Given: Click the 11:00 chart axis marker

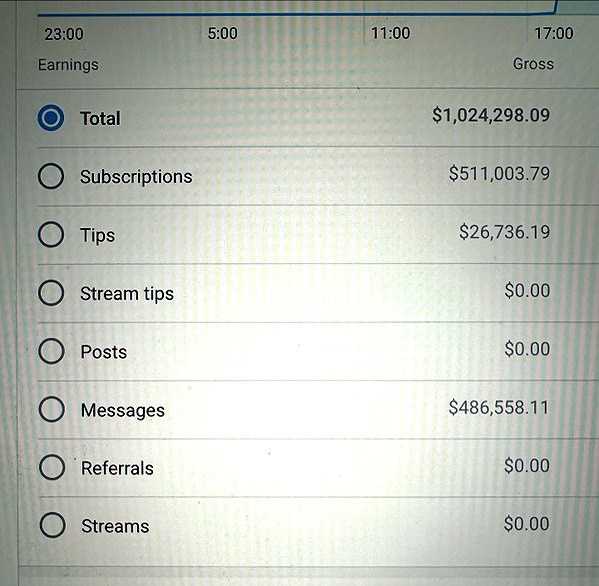Looking at the screenshot, I should 390,33.
